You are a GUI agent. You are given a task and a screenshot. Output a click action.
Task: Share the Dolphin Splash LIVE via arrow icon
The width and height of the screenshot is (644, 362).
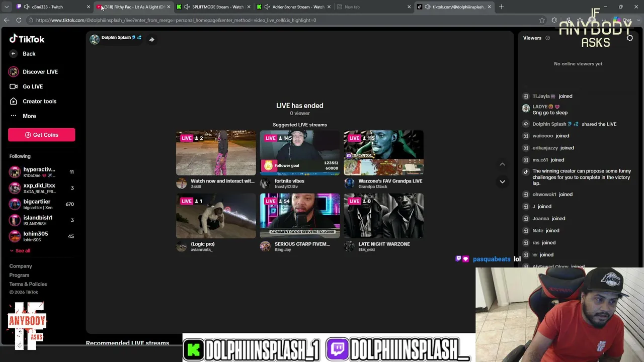pos(151,39)
